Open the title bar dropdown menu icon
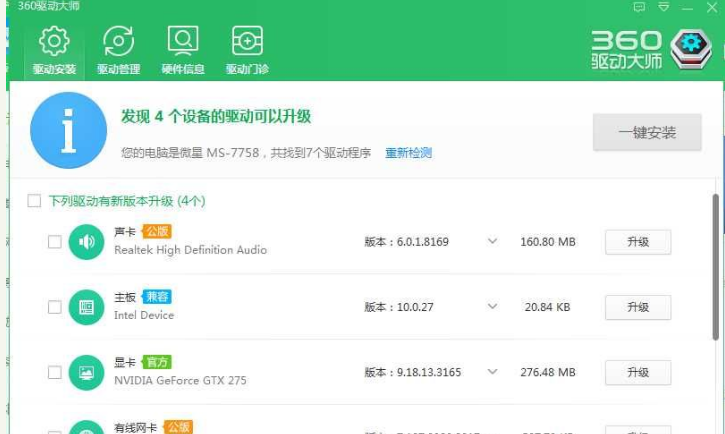725x434 pixels. click(x=661, y=7)
